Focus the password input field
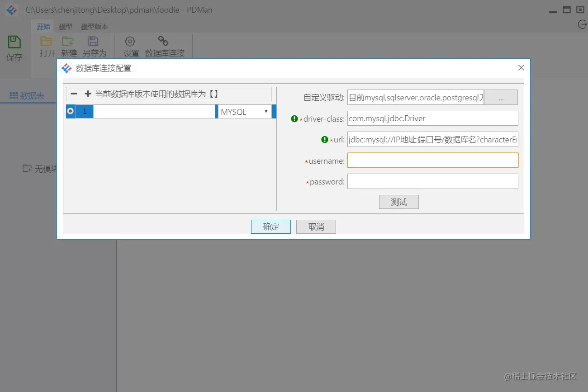This screenshot has height=392, width=588. click(432, 181)
